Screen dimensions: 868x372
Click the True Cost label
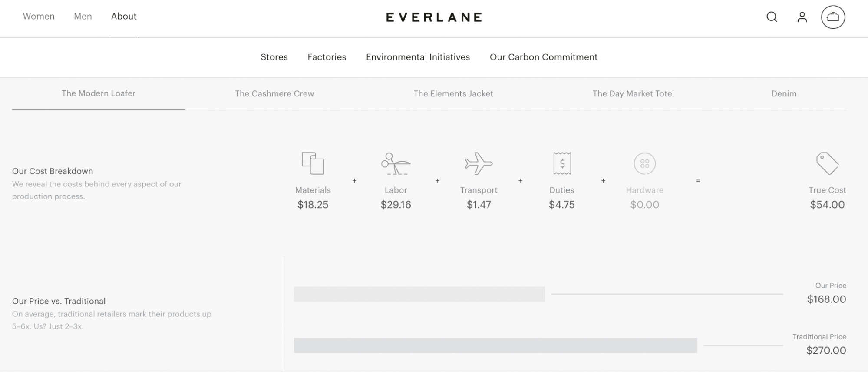(x=827, y=190)
